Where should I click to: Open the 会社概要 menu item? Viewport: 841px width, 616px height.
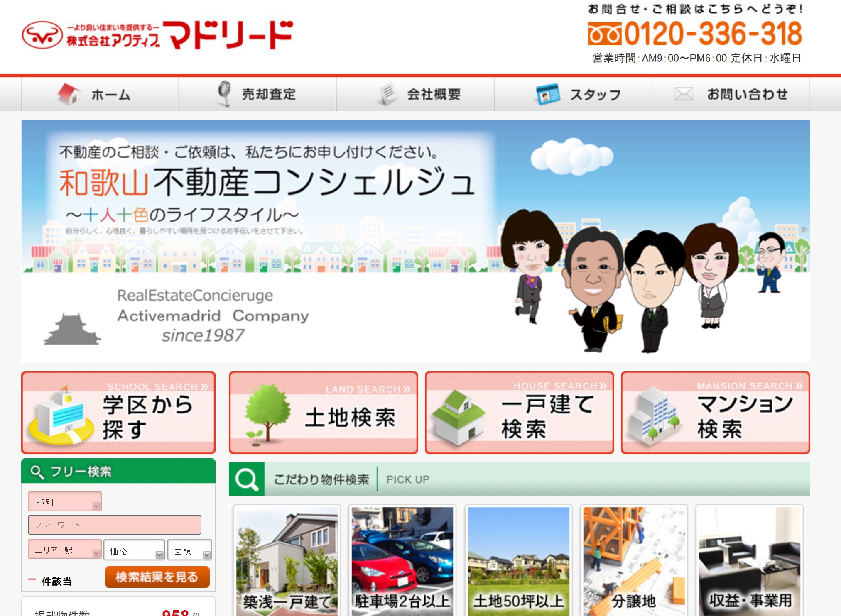click(x=434, y=94)
